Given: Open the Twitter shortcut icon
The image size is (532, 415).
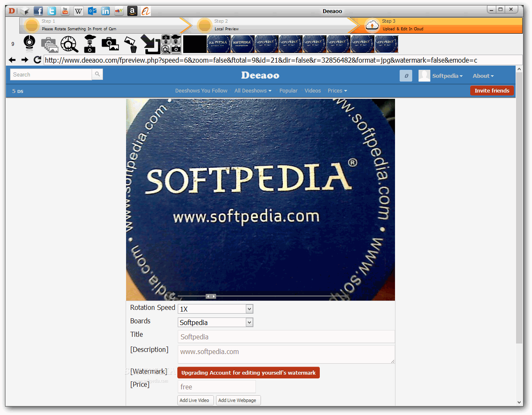Looking at the screenshot, I should pyautogui.click(x=52, y=11).
